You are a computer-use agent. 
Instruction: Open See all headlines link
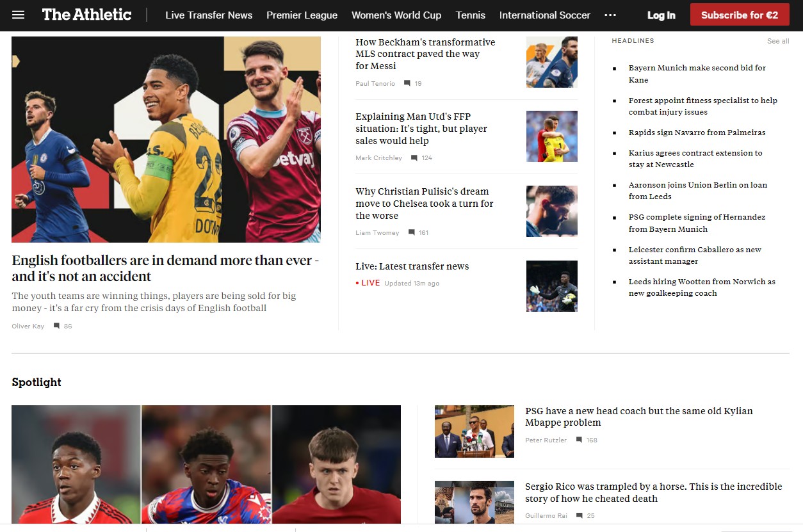[x=778, y=41]
